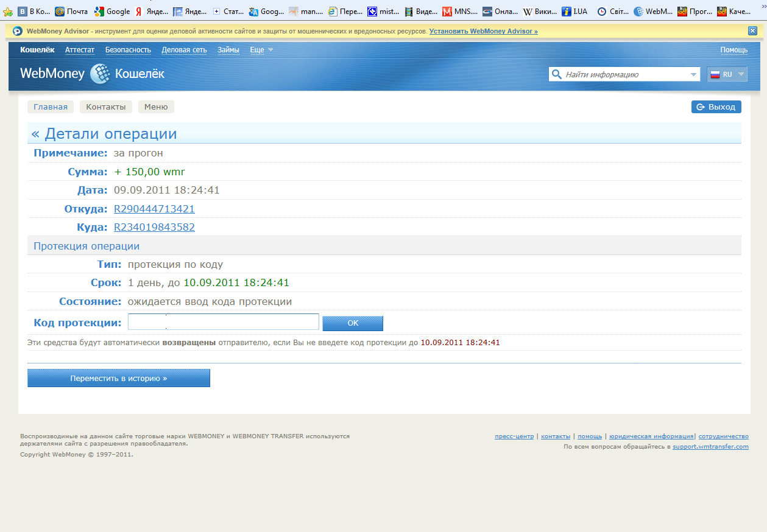Image resolution: width=767 pixels, height=532 pixels.
Task: Click the OK button
Action: tap(353, 323)
